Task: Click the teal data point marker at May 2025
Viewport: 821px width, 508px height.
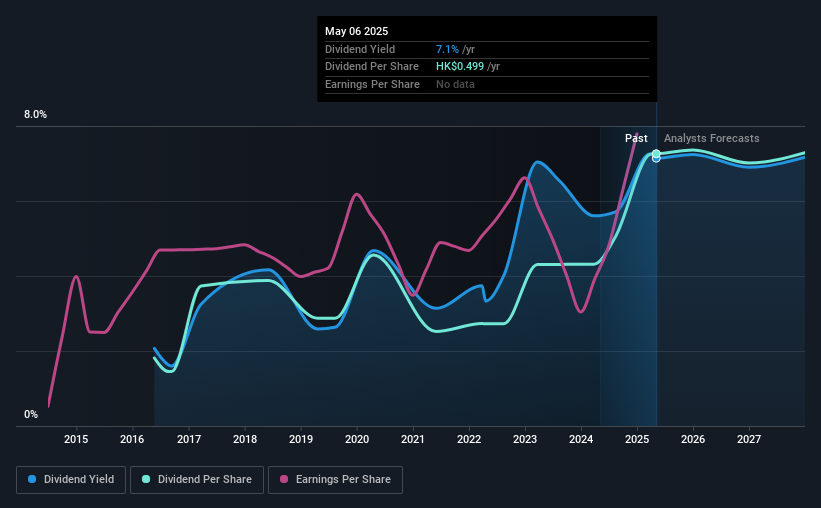Action: (x=656, y=154)
